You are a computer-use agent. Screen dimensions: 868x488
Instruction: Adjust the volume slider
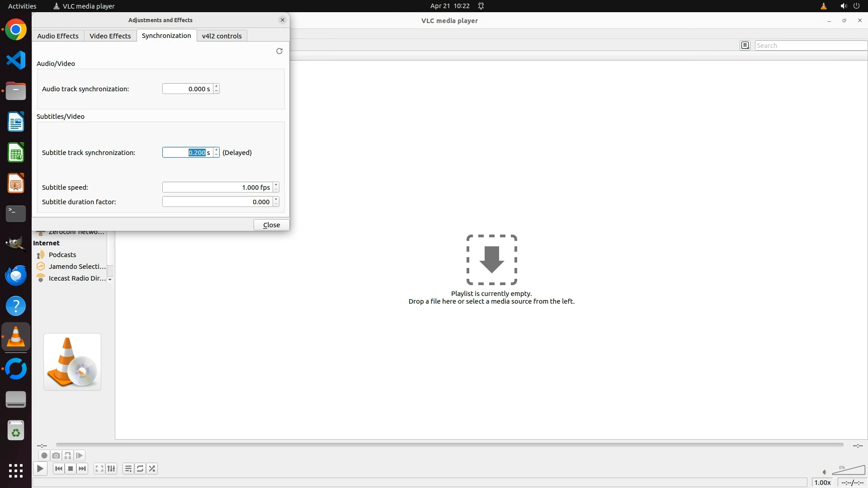coord(848,470)
